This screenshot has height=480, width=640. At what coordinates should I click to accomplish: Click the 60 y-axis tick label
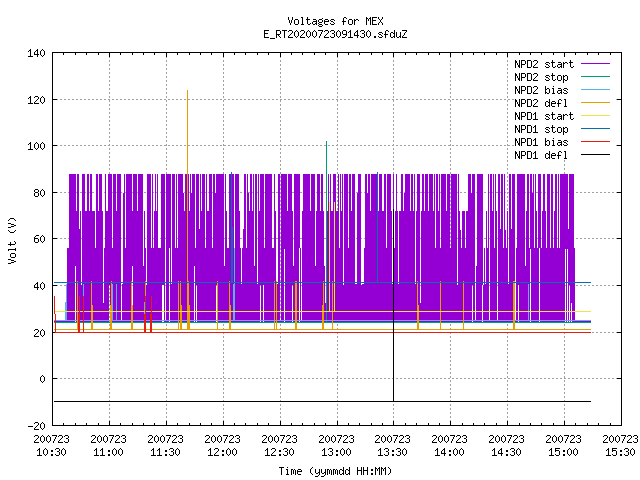point(39,239)
